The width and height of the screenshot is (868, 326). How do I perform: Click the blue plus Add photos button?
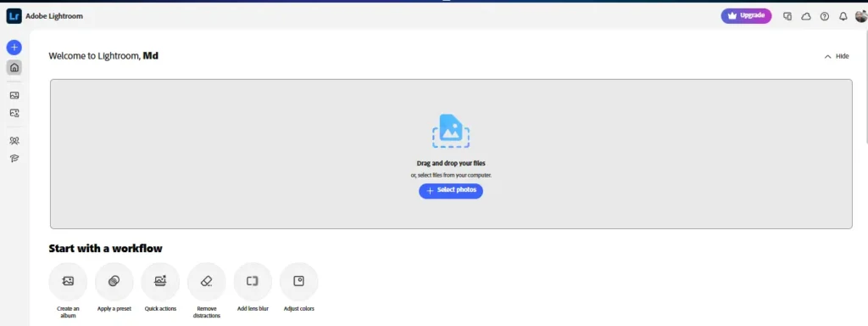[14, 48]
